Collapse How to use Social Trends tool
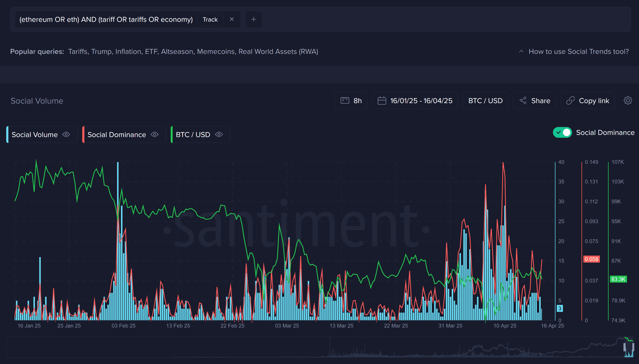Image resolution: width=639 pixels, height=364 pixels. pyautogui.click(x=574, y=52)
